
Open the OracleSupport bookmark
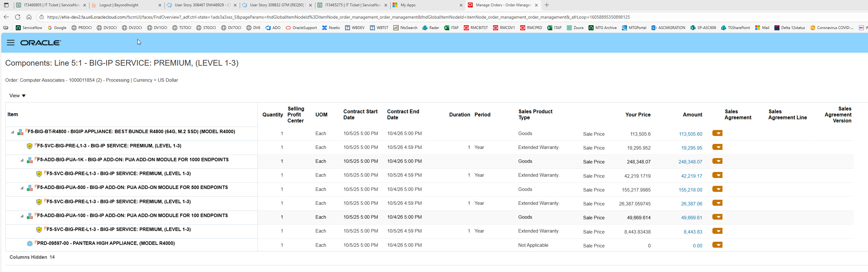tap(301, 28)
